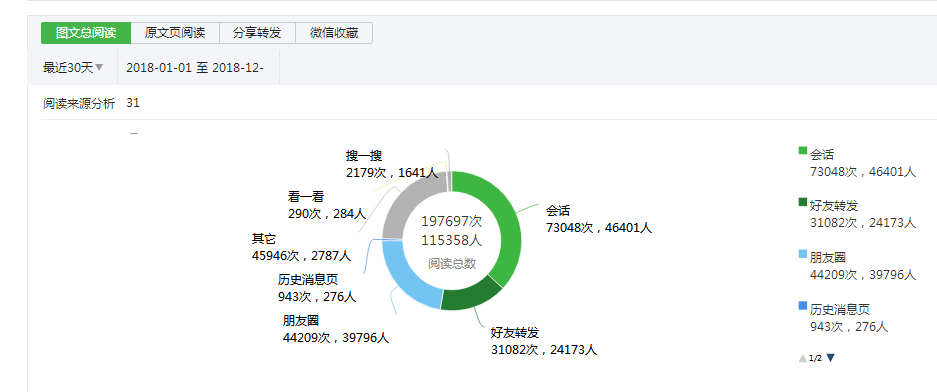Go to previous legend page arrow

click(x=803, y=359)
